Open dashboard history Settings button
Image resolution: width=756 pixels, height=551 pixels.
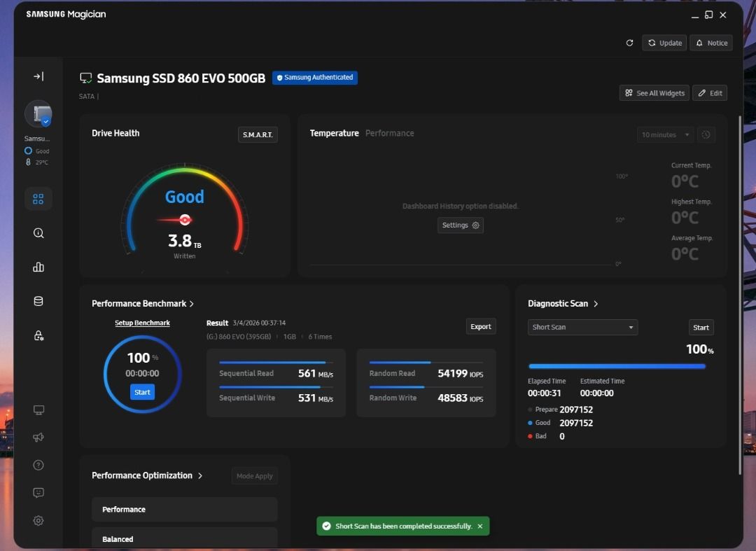pyautogui.click(x=461, y=225)
